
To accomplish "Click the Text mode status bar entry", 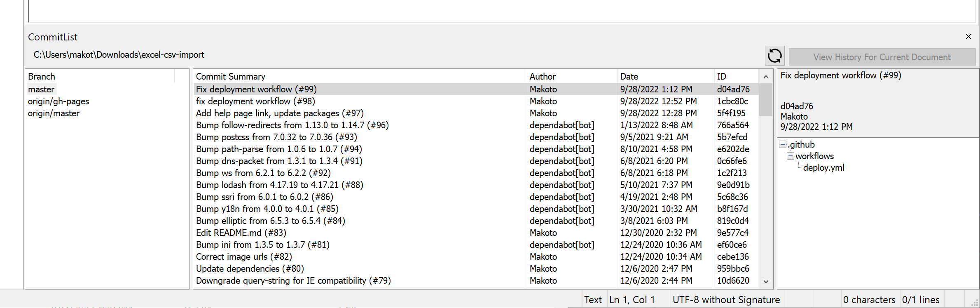I will (593, 300).
